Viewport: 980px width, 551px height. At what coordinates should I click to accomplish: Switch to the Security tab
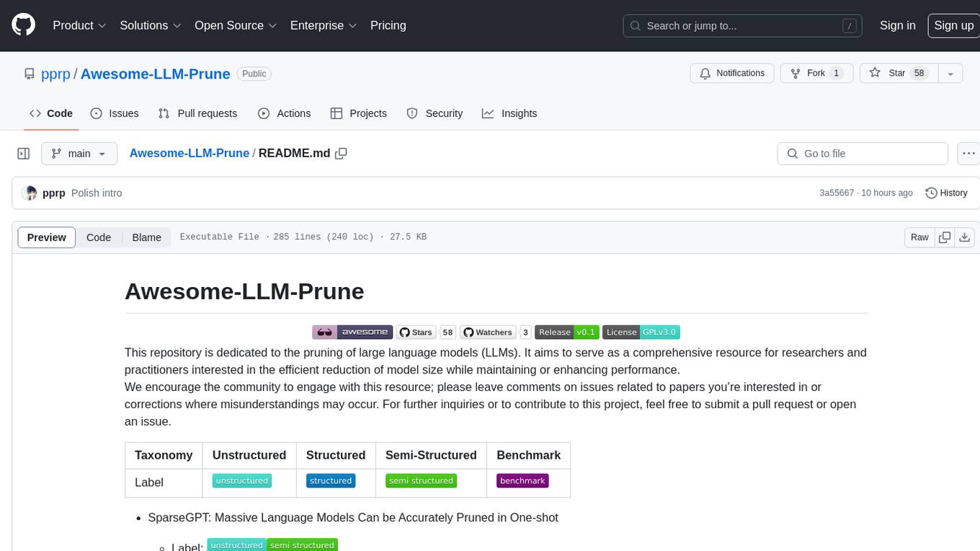(x=435, y=113)
